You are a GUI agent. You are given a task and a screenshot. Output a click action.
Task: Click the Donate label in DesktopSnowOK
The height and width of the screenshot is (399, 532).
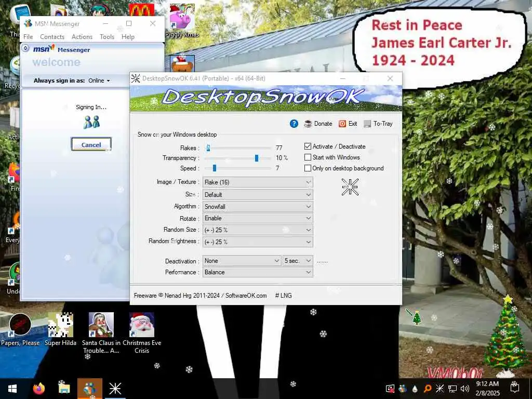tap(323, 124)
